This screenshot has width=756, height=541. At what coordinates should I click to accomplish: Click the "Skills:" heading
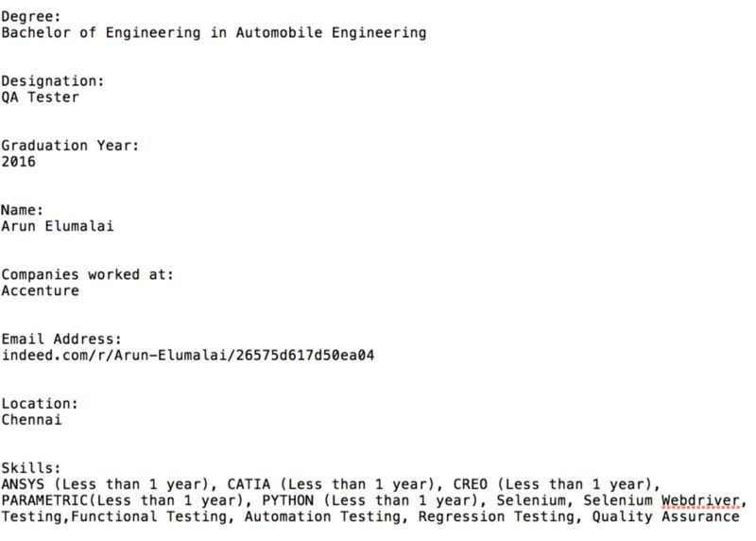coord(31,468)
